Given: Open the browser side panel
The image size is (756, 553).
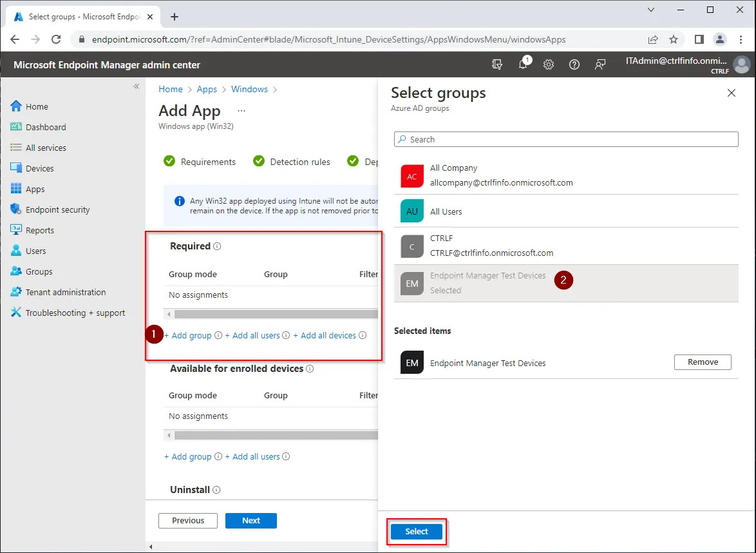Looking at the screenshot, I should 699,39.
